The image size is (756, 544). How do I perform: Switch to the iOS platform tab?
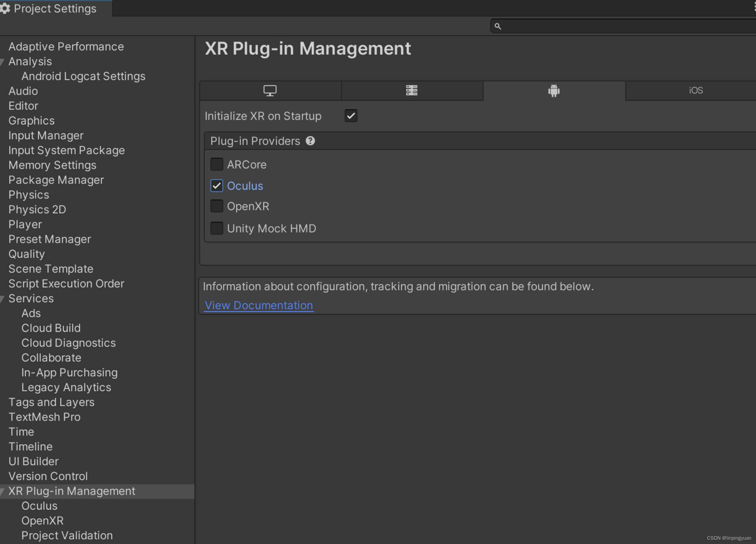pyautogui.click(x=696, y=91)
